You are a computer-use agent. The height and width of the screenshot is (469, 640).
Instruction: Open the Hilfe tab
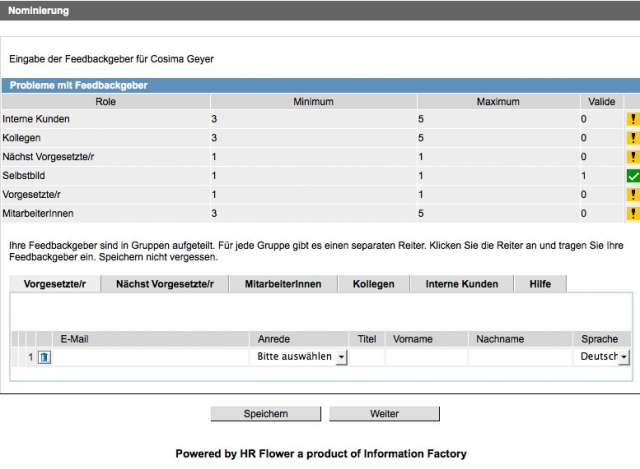(540, 284)
